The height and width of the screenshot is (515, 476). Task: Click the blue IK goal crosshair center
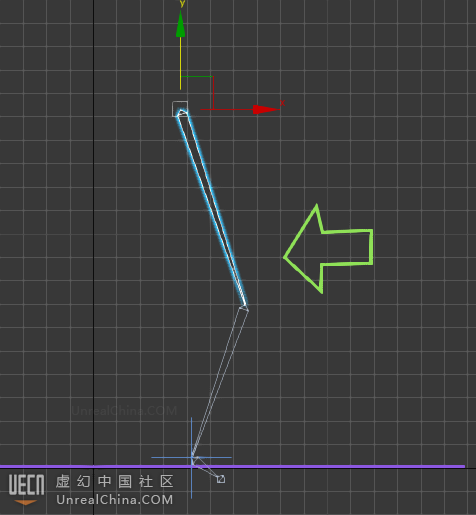tap(191, 457)
